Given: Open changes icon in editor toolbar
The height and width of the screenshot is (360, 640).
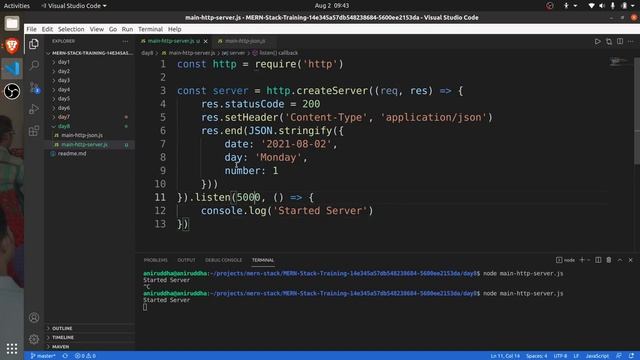Looking at the screenshot, I should 609,41.
